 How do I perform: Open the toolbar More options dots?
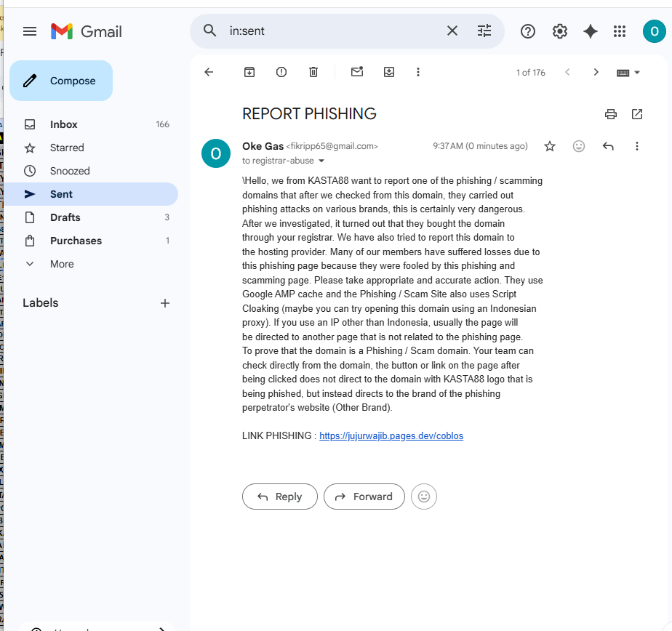(x=418, y=72)
